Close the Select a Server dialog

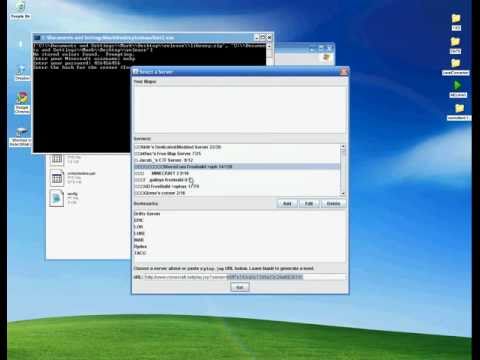pyautogui.click(x=344, y=72)
